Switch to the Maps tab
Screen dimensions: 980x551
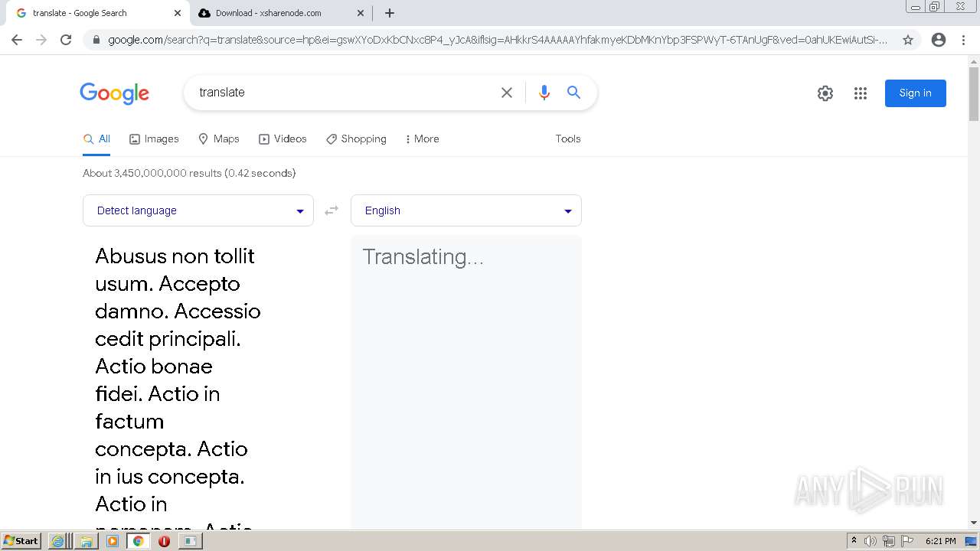point(219,139)
